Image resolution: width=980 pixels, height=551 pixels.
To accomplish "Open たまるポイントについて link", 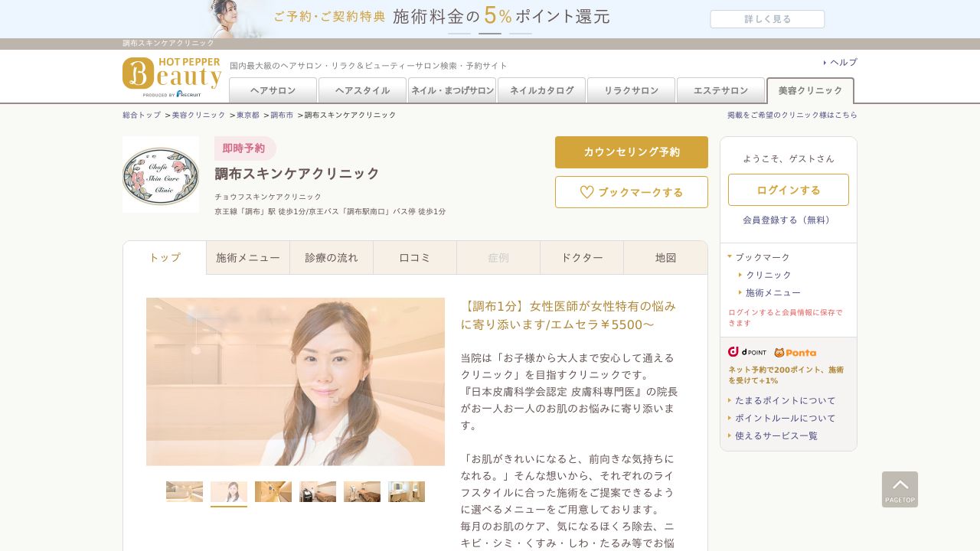I will click(x=785, y=400).
